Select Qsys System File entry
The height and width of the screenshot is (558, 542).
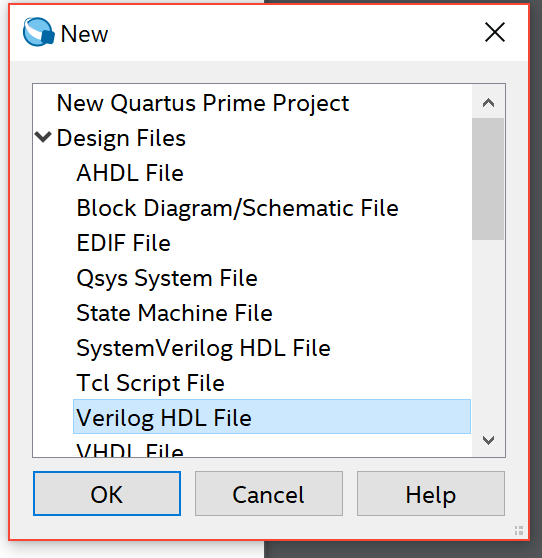click(167, 278)
